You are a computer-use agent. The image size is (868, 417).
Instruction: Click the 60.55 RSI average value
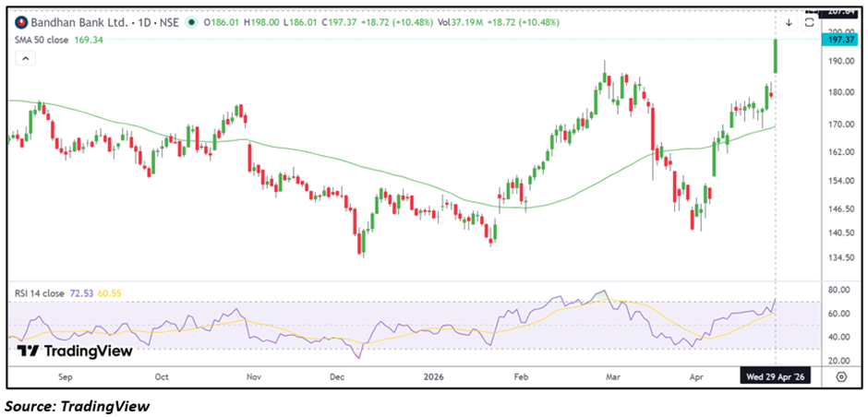tap(108, 293)
